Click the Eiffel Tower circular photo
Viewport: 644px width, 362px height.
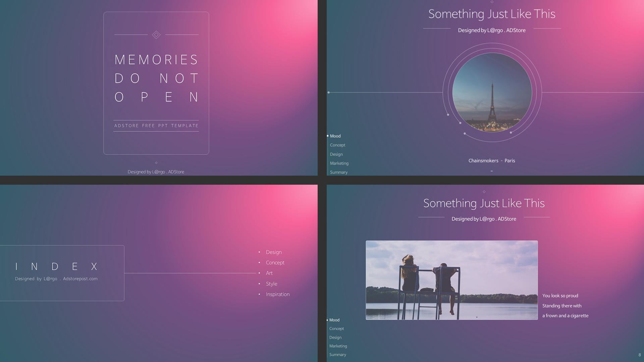[x=492, y=92]
